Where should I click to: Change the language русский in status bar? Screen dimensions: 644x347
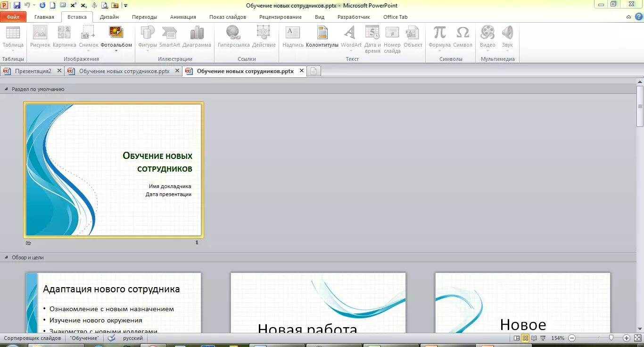(133, 338)
